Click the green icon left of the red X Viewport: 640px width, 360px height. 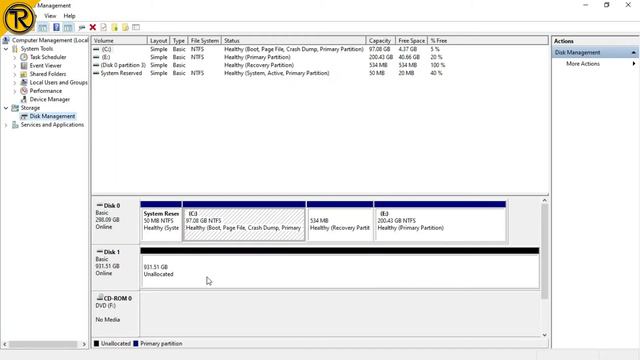click(82, 27)
